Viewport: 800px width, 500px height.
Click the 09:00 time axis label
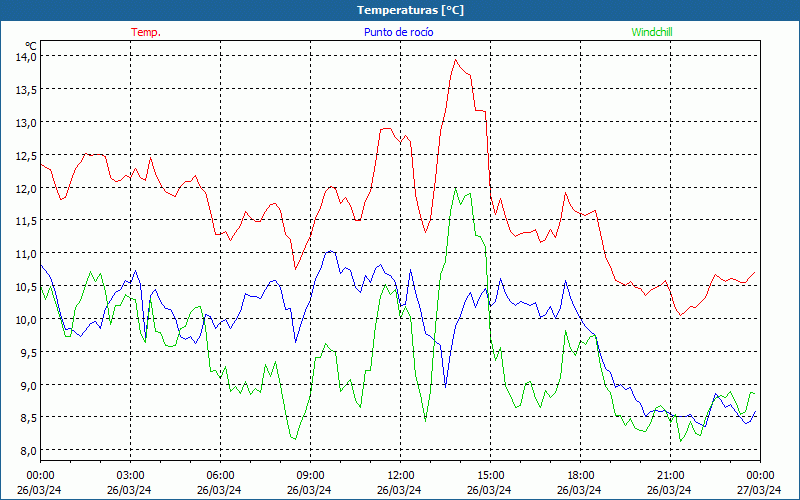click(310, 476)
